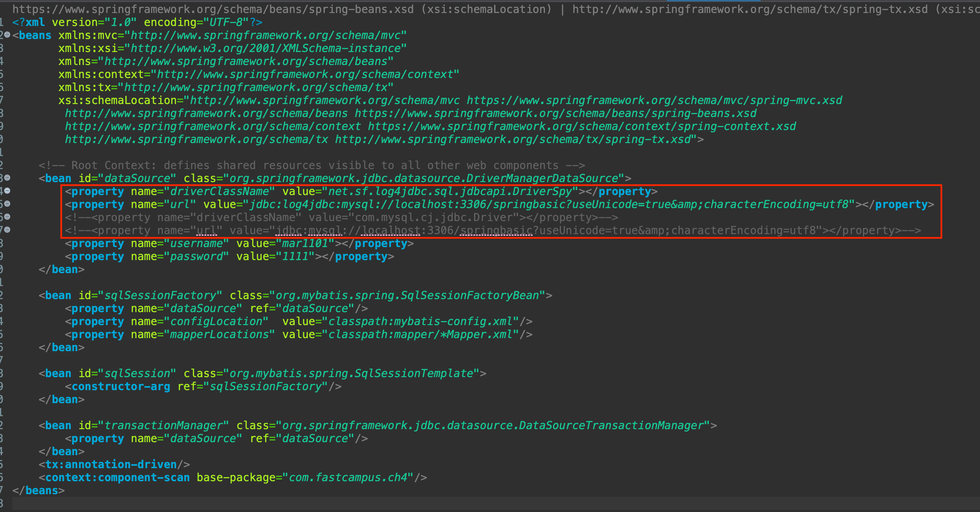Collapse the dataSource bean fold marker
Image resolution: width=980 pixels, height=512 pixels.
7,178
